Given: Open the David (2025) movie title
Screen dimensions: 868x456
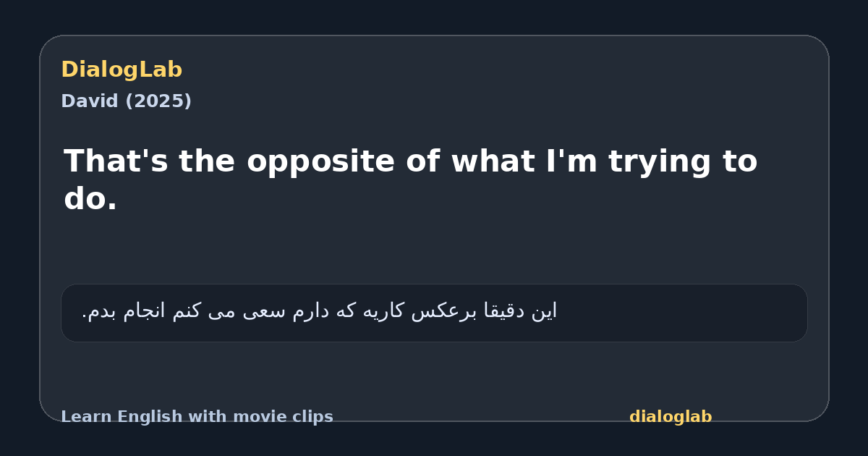Looking at the screenshot, I should 126,101.
